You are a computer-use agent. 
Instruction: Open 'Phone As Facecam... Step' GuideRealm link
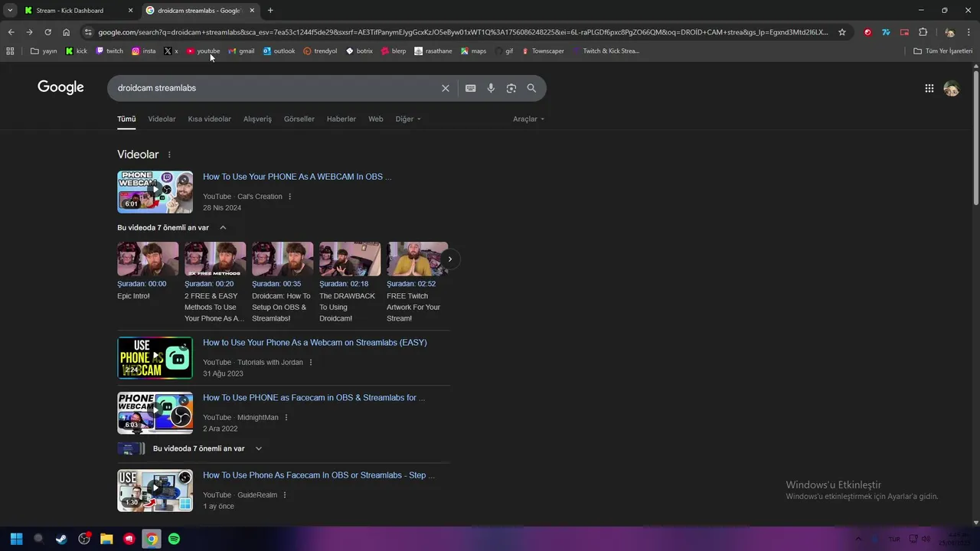318,475
